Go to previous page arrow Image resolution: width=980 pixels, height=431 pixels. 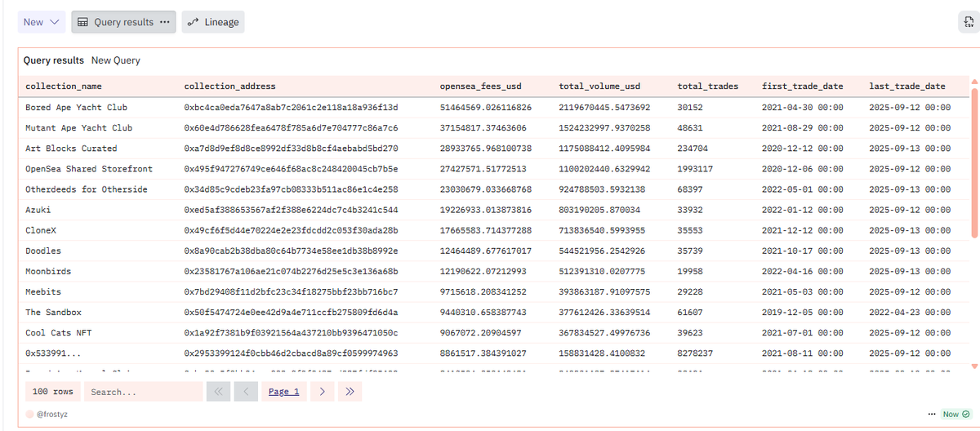(x=246, y=392)
